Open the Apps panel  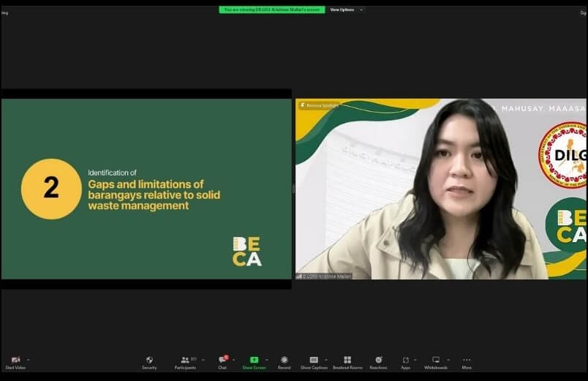405,361
